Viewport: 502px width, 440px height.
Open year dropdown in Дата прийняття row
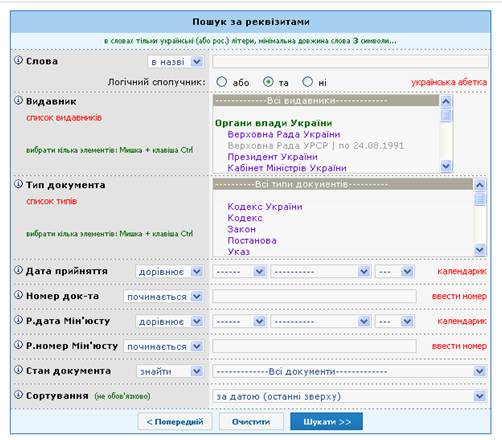coord(395,272)
